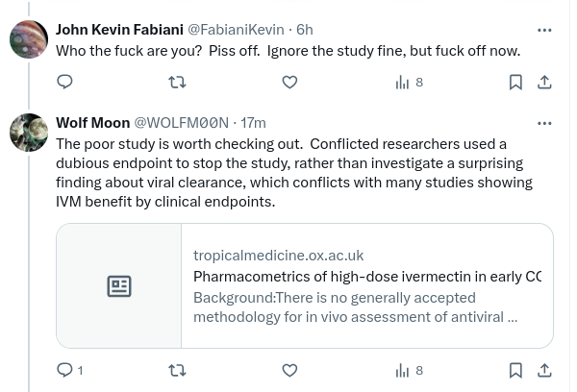577x392 pixels.
Task: Repost John Kevin Fabiani's tweet
Action: [x=177, y=82]
